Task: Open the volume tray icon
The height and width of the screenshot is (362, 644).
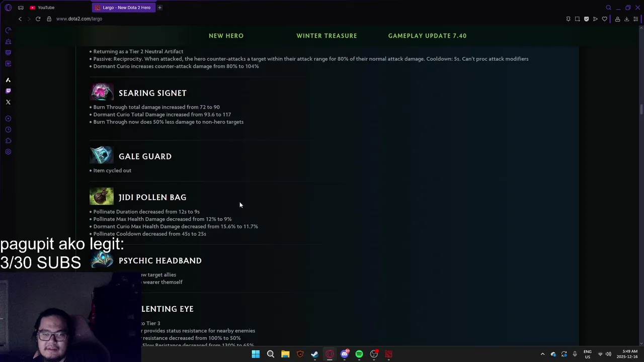Action: 608,354
